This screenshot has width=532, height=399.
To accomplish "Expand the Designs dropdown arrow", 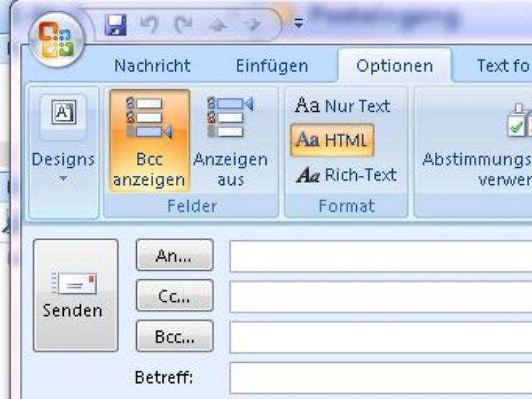I will click(62, 179).
